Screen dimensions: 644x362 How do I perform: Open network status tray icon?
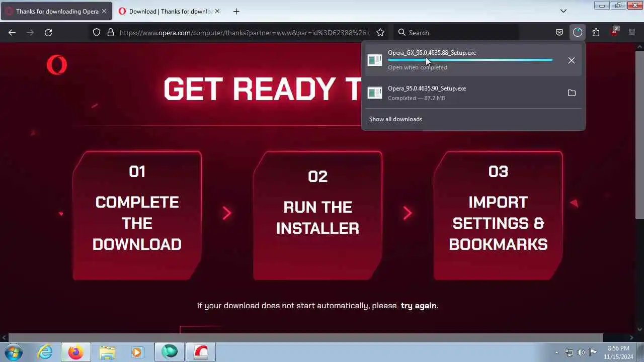(x=569, y=352)
